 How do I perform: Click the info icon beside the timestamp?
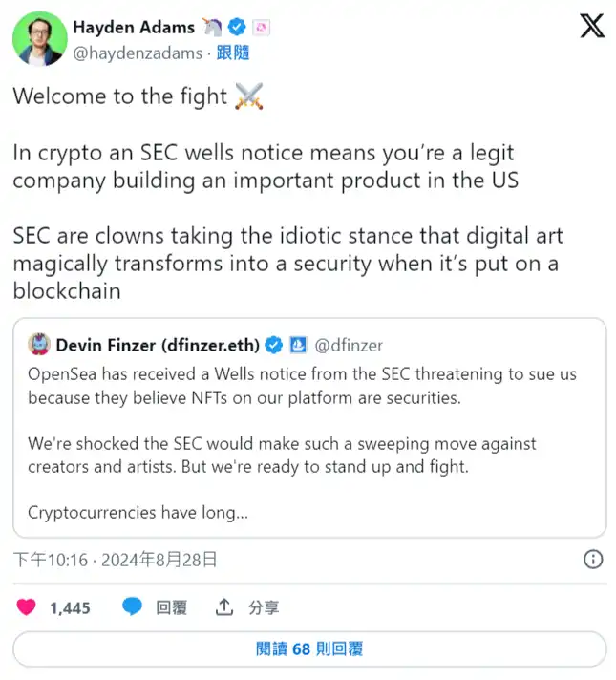[592, 559]
